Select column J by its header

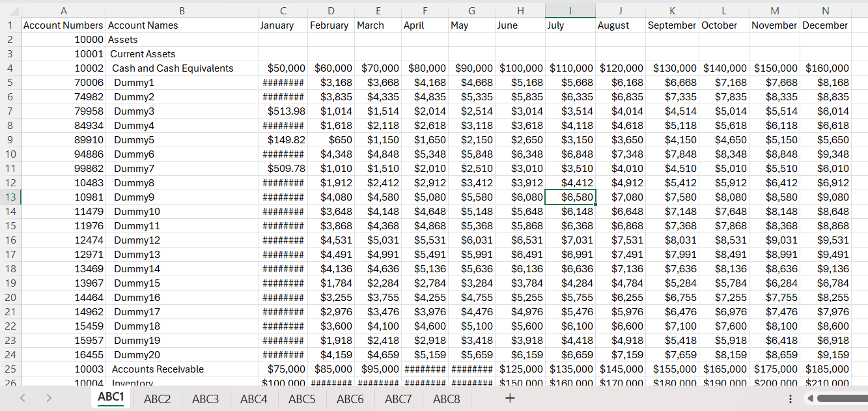click(620, 11)
